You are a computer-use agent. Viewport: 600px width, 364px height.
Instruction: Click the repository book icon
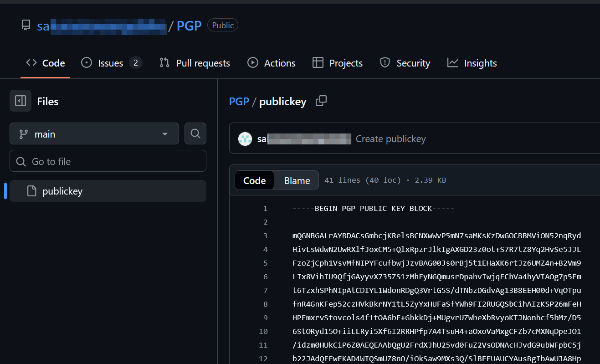[26, 25]
